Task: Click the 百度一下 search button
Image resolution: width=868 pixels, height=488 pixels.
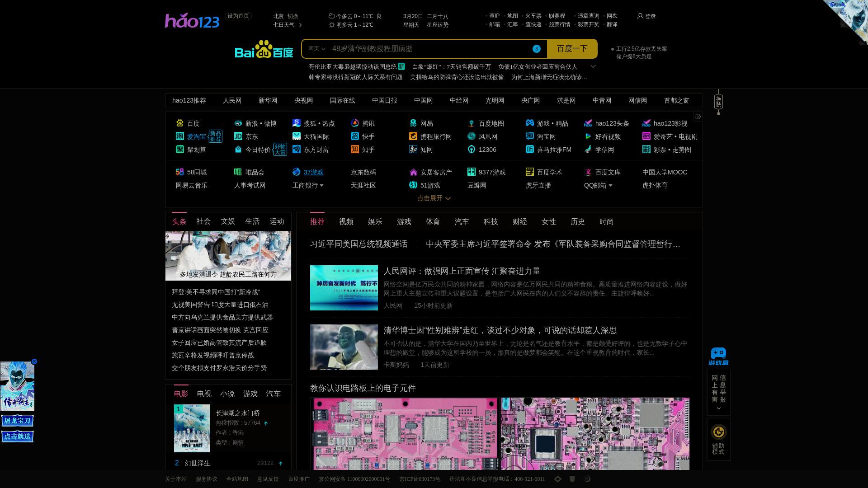Action: tap(572, 49)
